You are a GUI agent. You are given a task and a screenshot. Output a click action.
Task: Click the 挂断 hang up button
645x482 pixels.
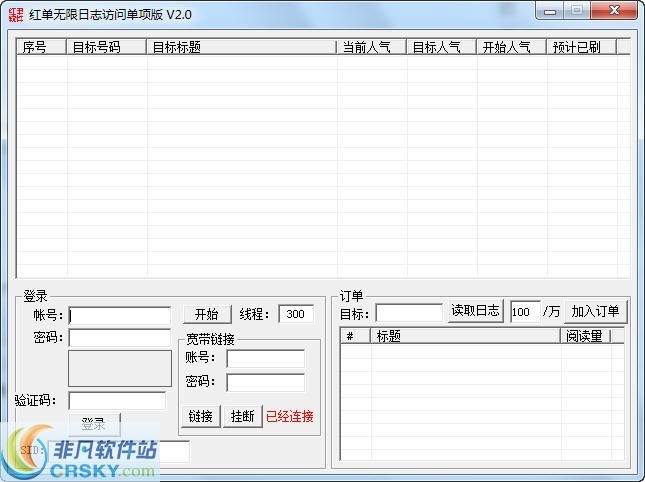point(242,416)
